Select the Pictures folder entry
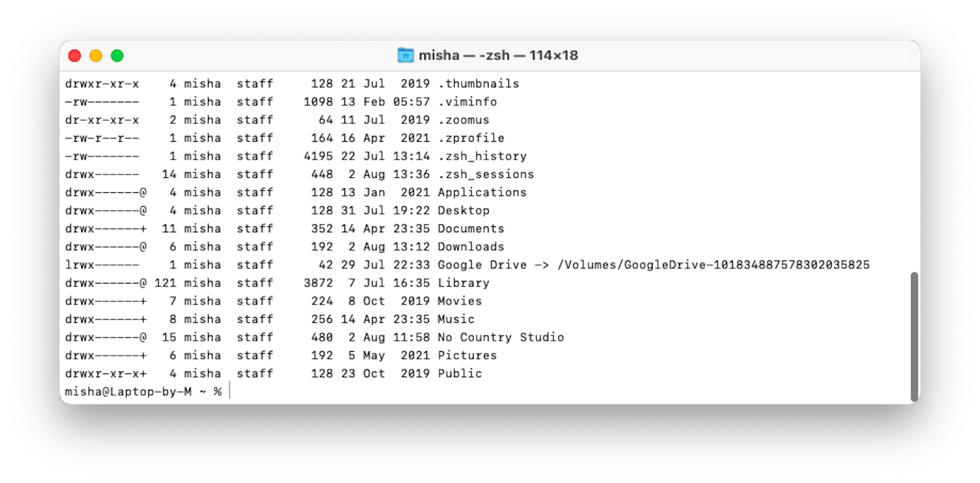This screenshot has height=483, width=980. click(x=467, y=355)
